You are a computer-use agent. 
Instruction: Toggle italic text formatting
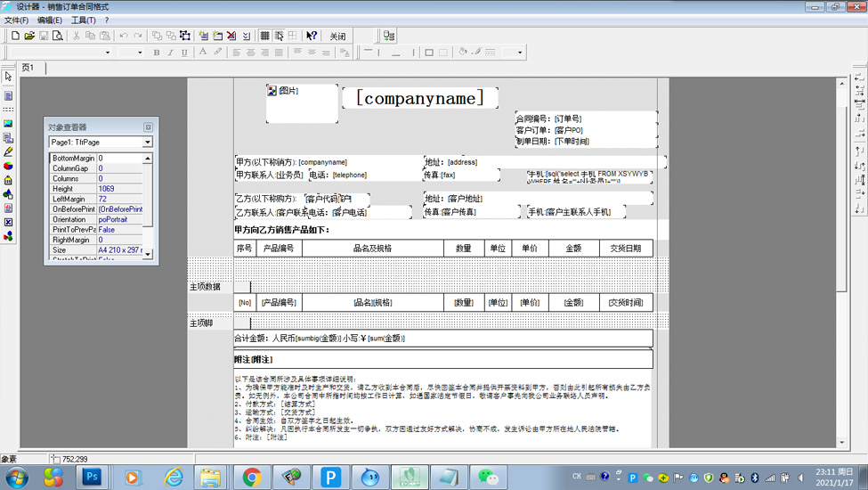pos(171,53)
